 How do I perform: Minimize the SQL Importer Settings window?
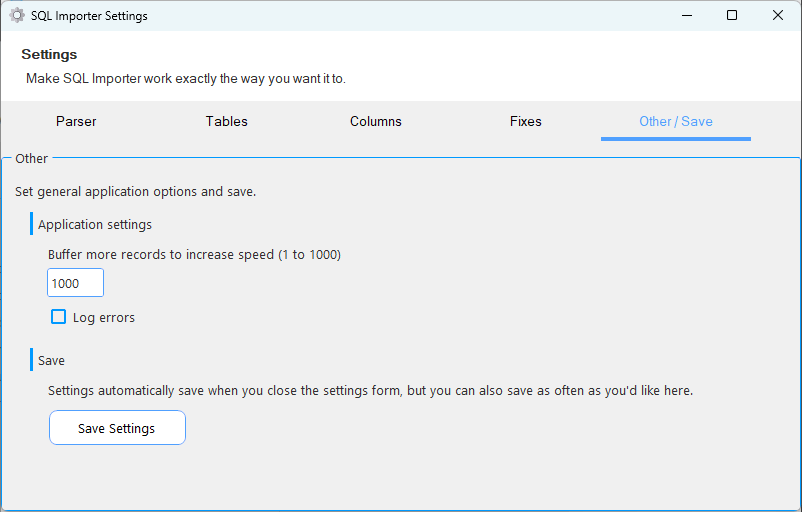687,15
